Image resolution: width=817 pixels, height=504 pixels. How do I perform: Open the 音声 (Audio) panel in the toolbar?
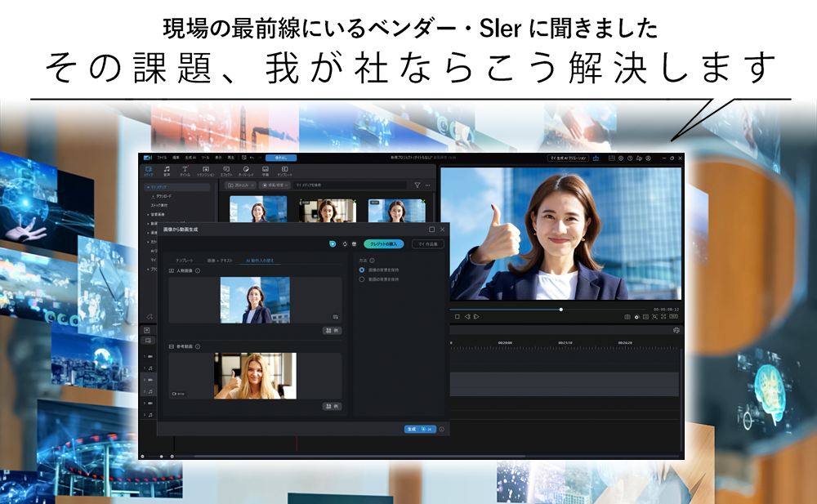(167, 171)
